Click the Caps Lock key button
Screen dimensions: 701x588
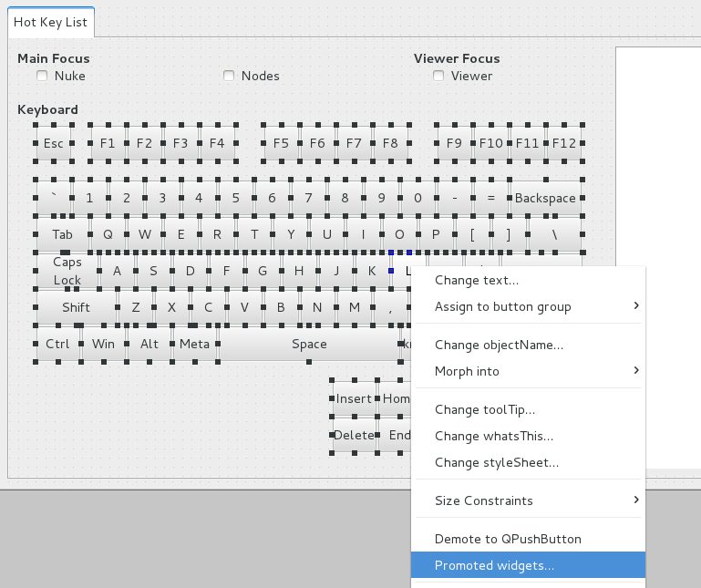coord(67,271)
